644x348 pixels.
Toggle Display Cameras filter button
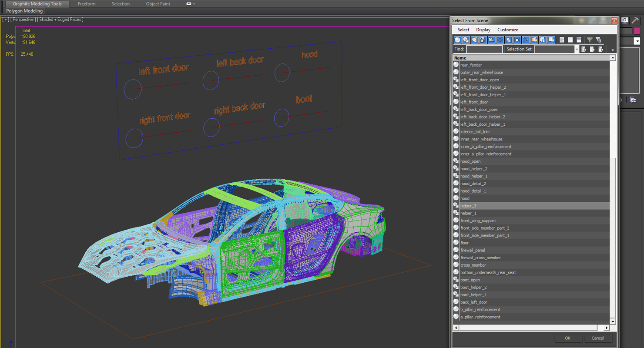[x=483, y=40]
